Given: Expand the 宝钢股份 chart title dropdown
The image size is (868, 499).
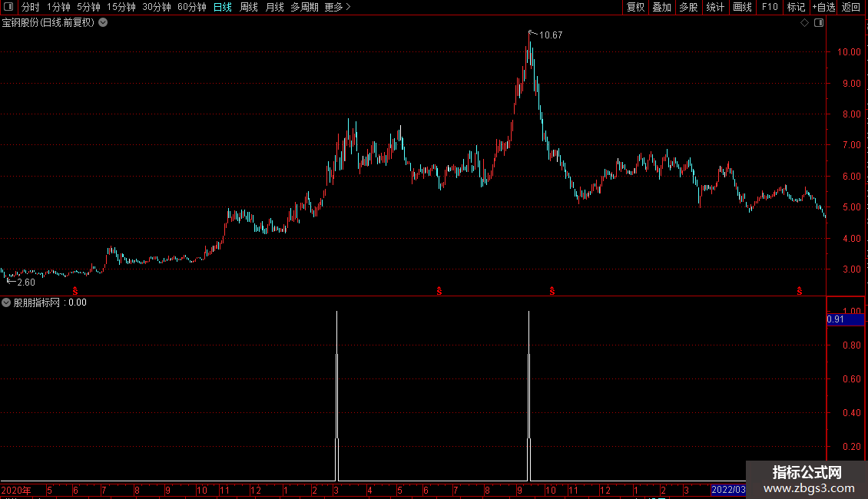Looking at the screenshot, I should (103, 23).
